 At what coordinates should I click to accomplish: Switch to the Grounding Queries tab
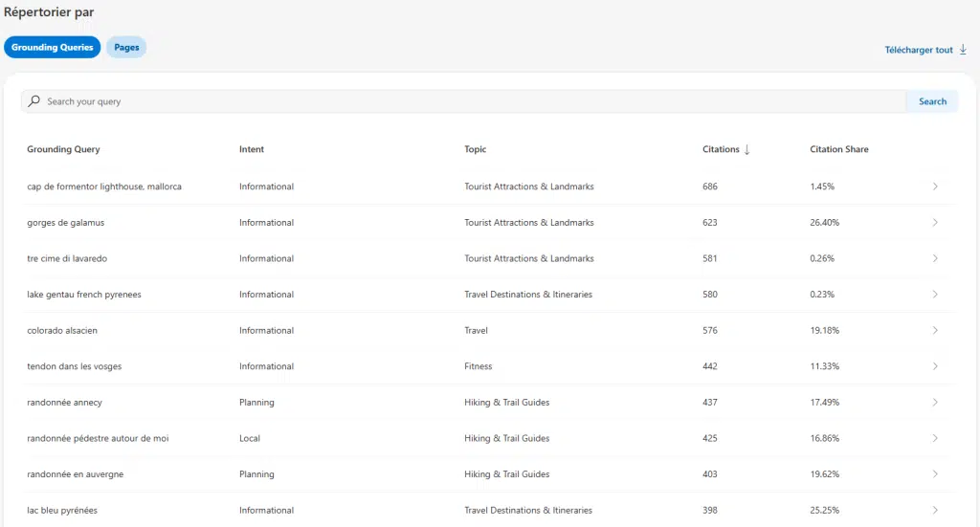[52, 48]
